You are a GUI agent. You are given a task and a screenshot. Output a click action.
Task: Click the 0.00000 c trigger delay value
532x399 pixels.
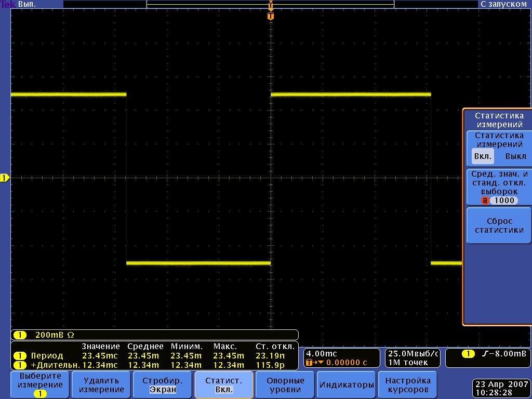pos(347,363)
